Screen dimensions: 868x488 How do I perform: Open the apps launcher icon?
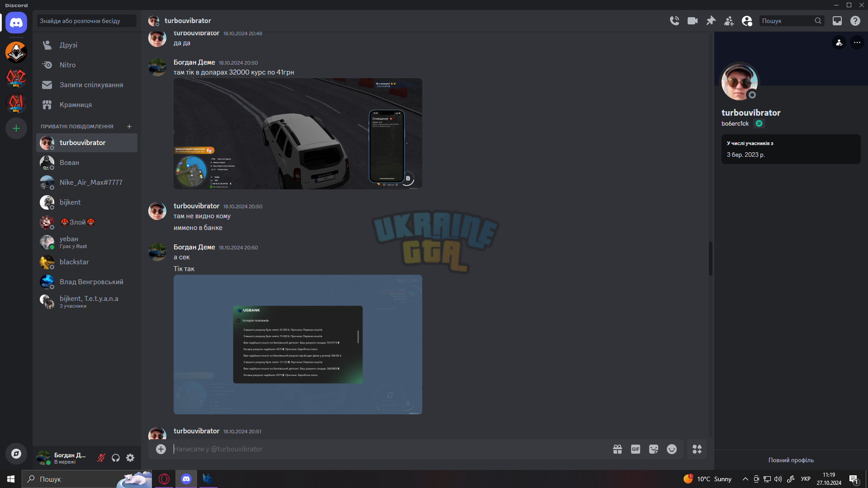point(697,449)
